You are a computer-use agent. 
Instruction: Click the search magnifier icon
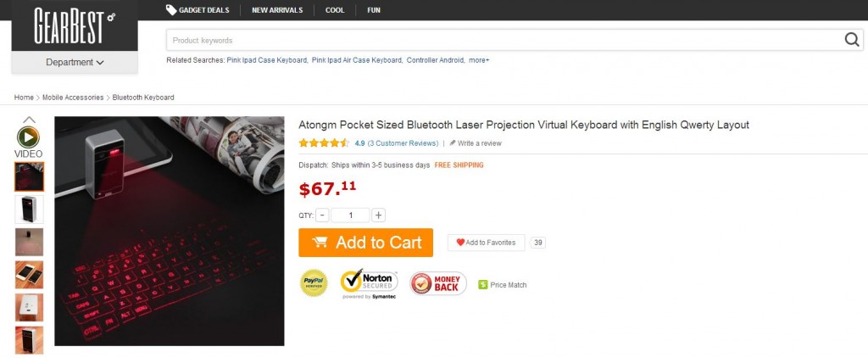tap(851, 40)
